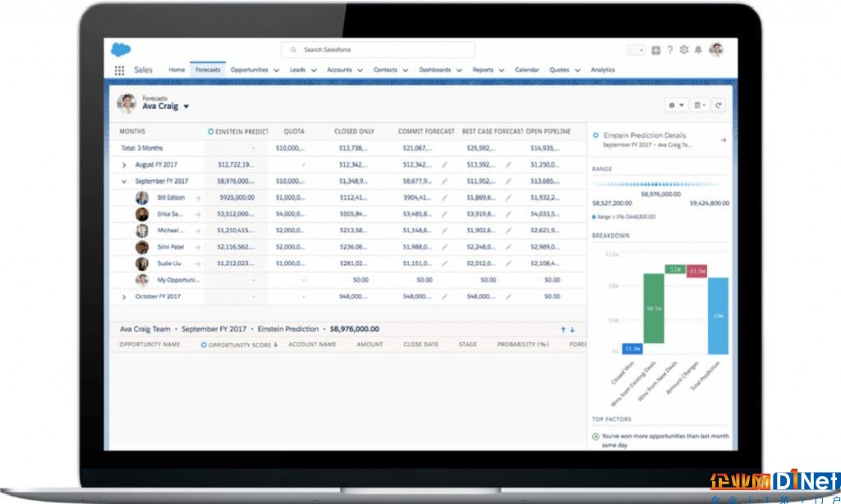Click the Opportunity Name column header
841x504 pixels.
pyautogui.click(x=149, y=344)
